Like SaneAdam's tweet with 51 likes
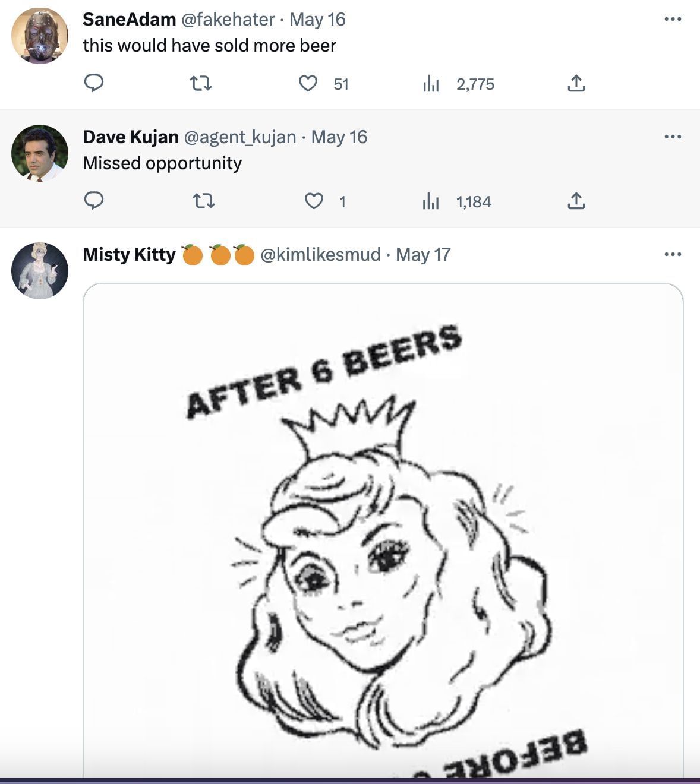This screenshot has width=700, height=784. click(x=308, y=84)
